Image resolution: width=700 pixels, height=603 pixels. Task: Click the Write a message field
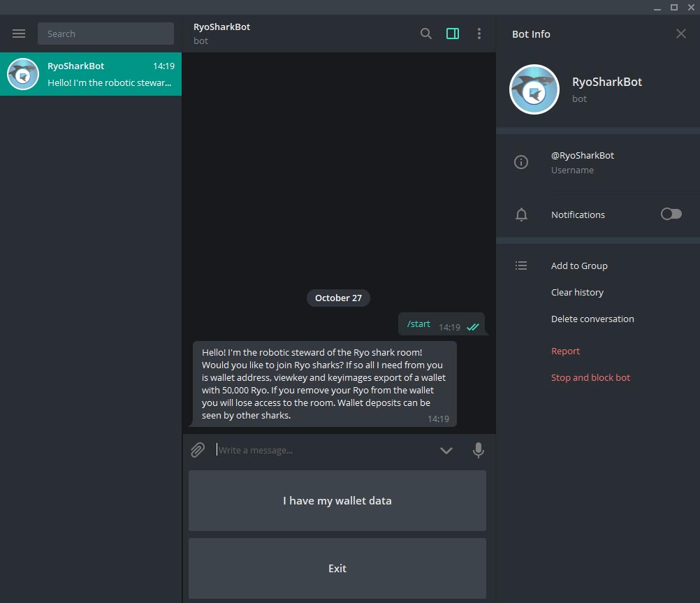323,450
